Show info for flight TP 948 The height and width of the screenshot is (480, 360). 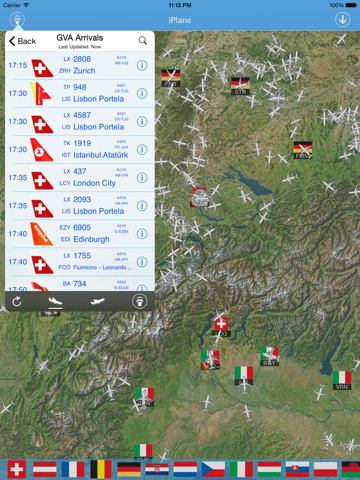pos(142,94)
